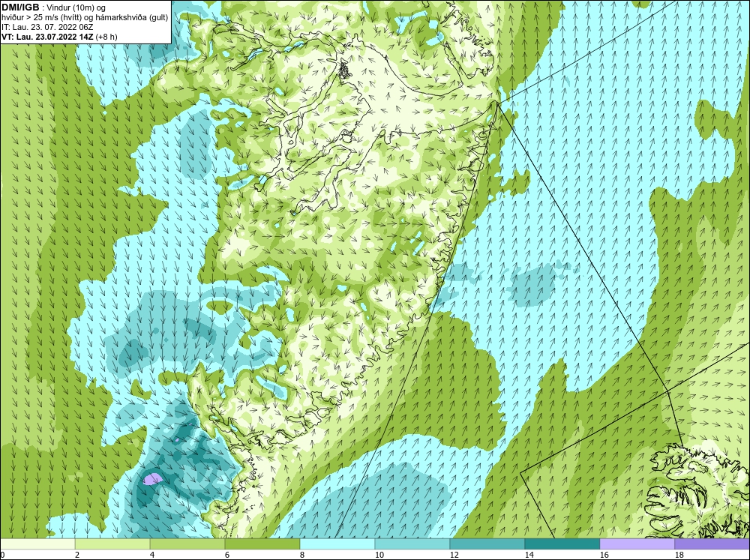Image resolution: width=750 pixels, height=560 pixels.
Task: Click the Iceland coastline outline in the corner
Action: [698, 490]
